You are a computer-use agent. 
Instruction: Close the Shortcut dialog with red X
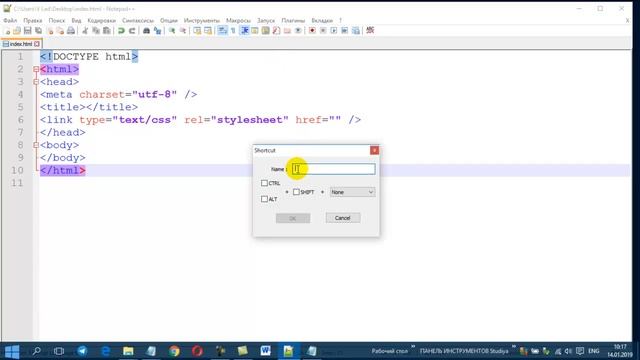[x=374, y=151]
